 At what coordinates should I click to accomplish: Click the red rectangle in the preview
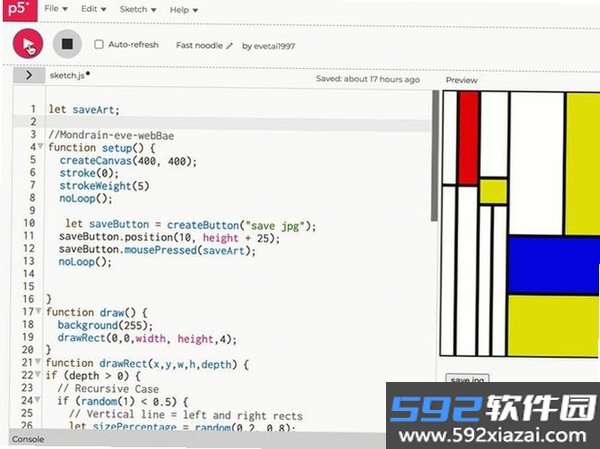[x=468, y=138]
